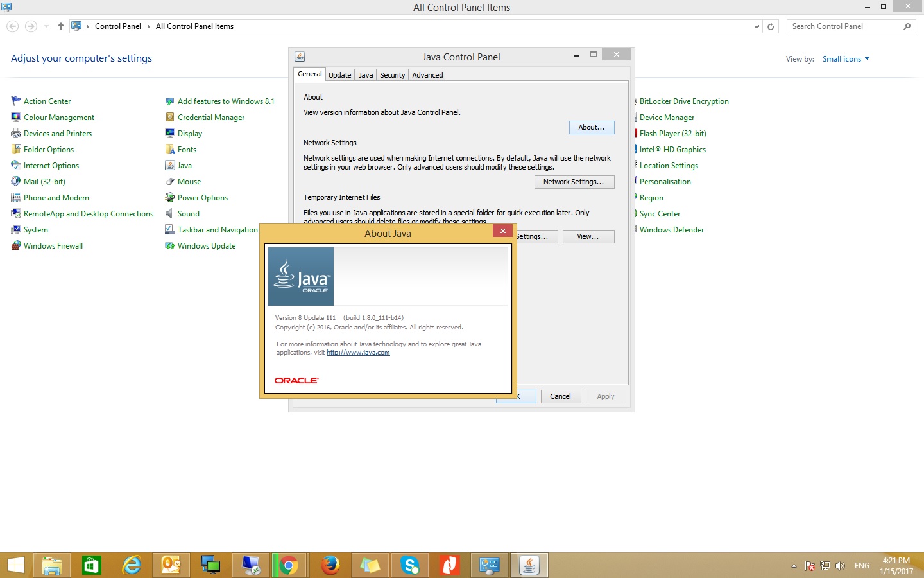Switch to the Security tab
The width and height of the screenshot is (924, 578).
pos(392,75)
